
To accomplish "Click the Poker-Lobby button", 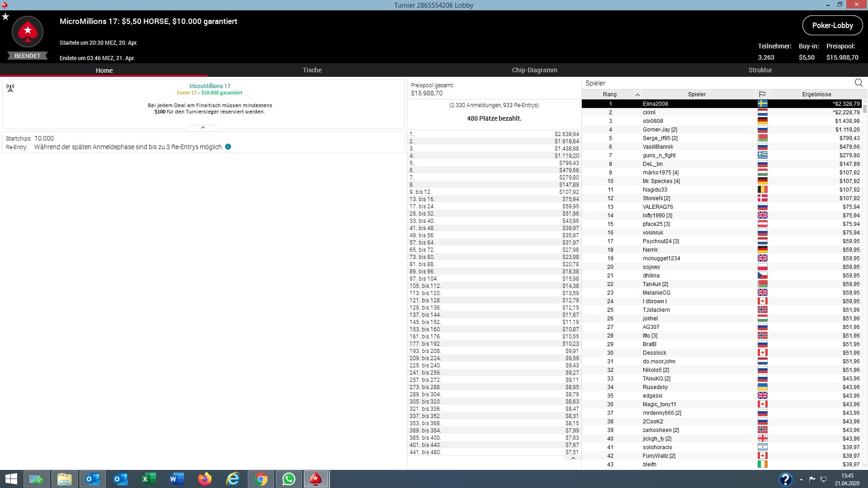I will 832,25.
